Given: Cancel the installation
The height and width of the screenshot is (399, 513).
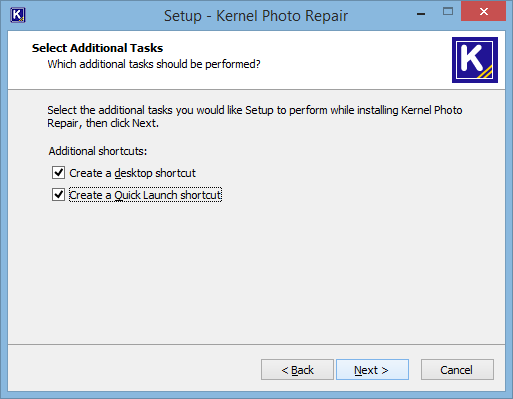Looking at the screenshot, I should click(457, 370).
